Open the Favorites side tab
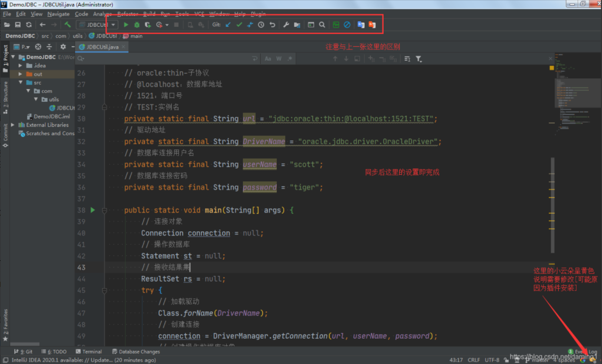The image size is (602, 364). pyautogui.click(x=5, y=325)
